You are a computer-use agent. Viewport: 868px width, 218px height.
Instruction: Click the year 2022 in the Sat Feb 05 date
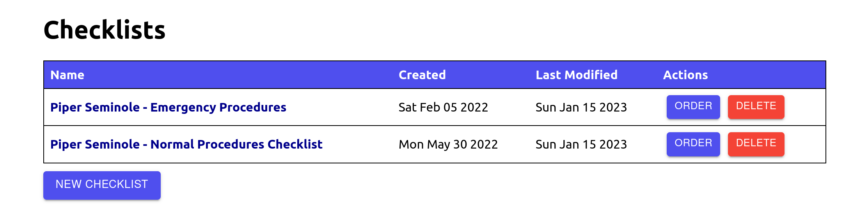point(474,107)
